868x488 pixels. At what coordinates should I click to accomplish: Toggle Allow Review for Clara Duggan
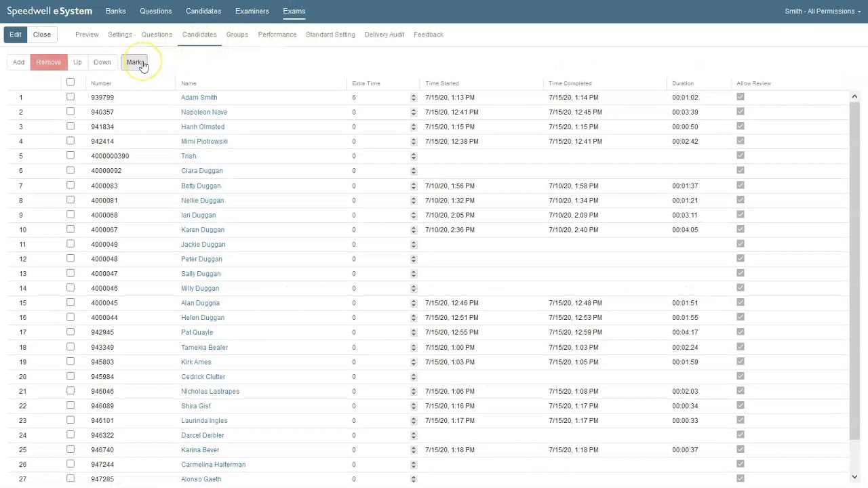pyautogui.click(x=741, y=170)
